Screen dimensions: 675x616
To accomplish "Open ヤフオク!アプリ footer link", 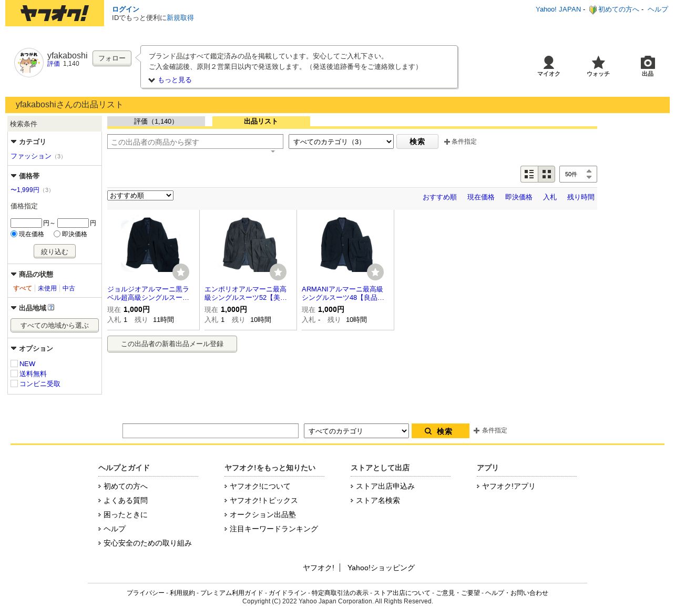I will (508, 486).
